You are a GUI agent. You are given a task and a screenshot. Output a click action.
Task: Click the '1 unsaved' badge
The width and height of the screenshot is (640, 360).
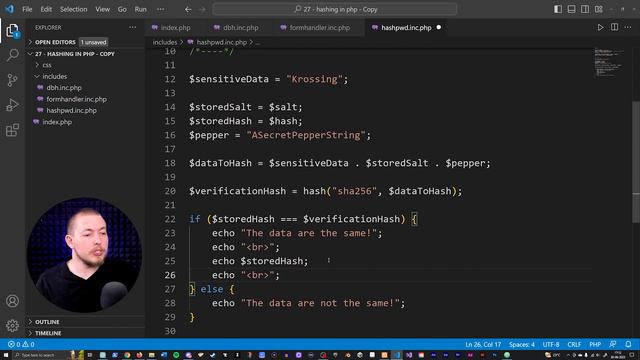[93, 42]
